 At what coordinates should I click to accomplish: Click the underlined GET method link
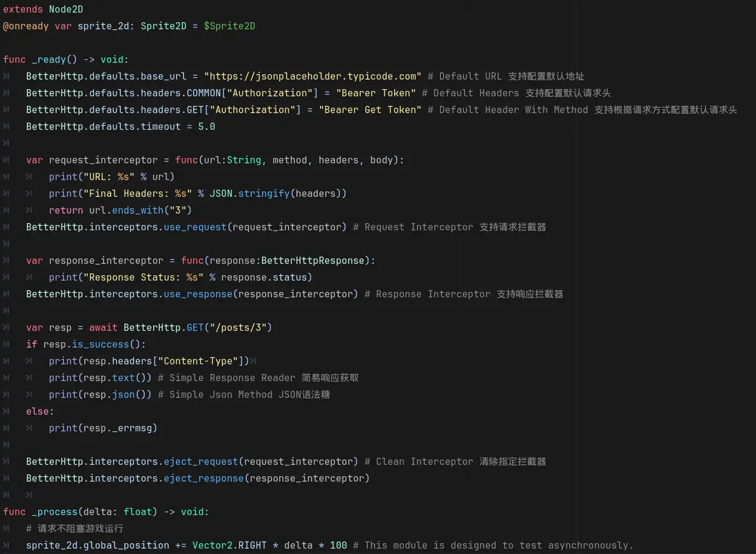point(195,327)
